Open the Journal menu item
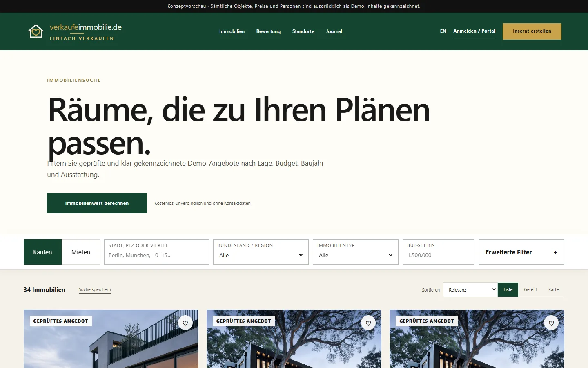The height and width of the screenshot is (368, 588). pyautogui.click(x=334, y=31)
